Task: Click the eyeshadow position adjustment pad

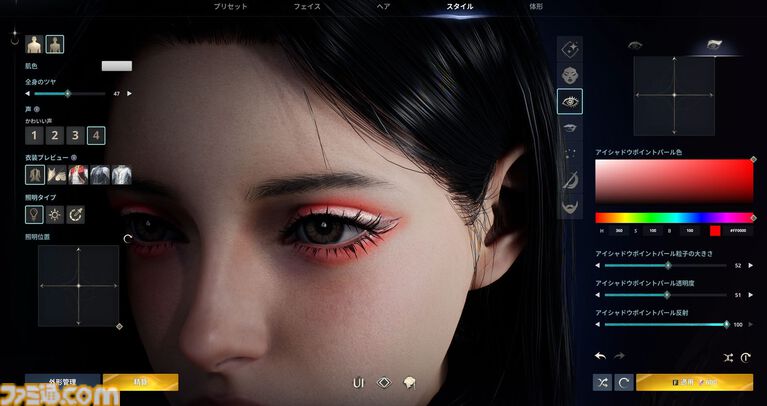Action: pyautogui.click(x=674, y=95)
